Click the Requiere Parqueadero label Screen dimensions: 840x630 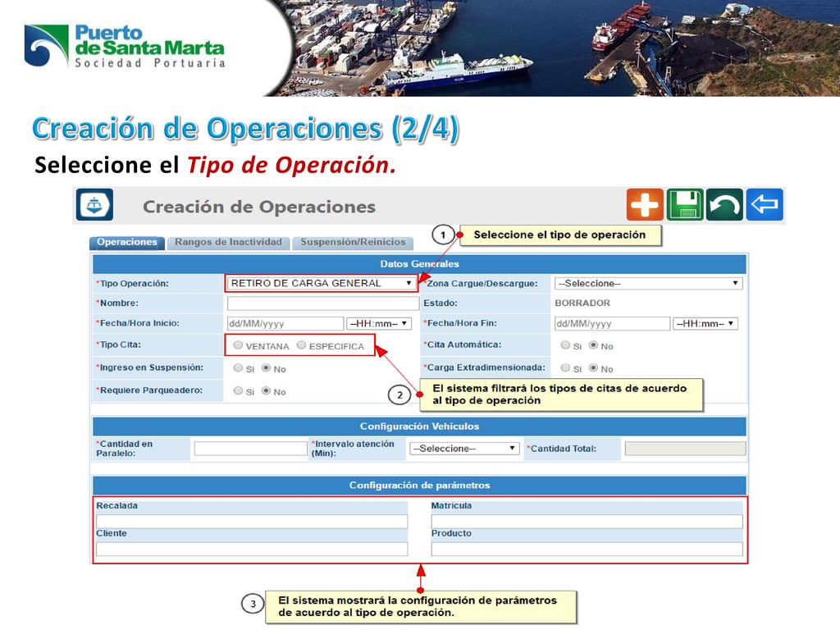point(149,390)
